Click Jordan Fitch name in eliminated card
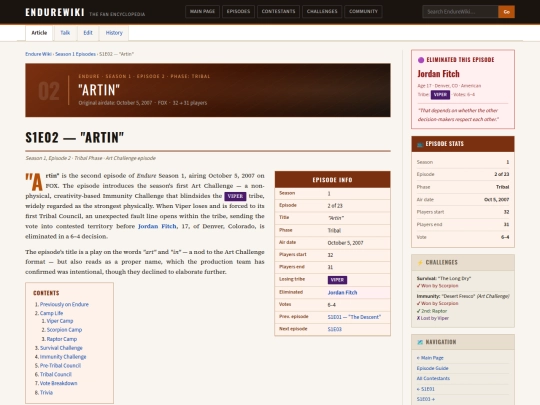The height and width of the screenshot is (405, 540). [x=438, y=74]
